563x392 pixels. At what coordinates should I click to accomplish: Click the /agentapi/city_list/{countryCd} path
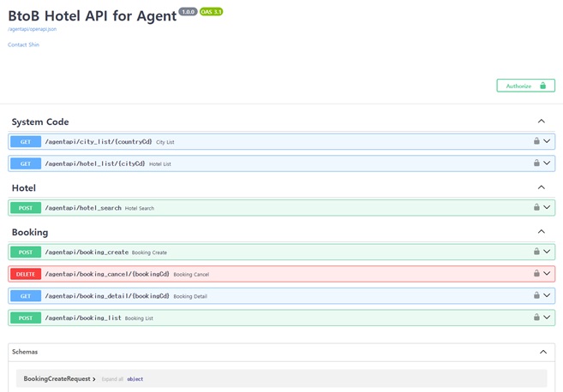99,142
